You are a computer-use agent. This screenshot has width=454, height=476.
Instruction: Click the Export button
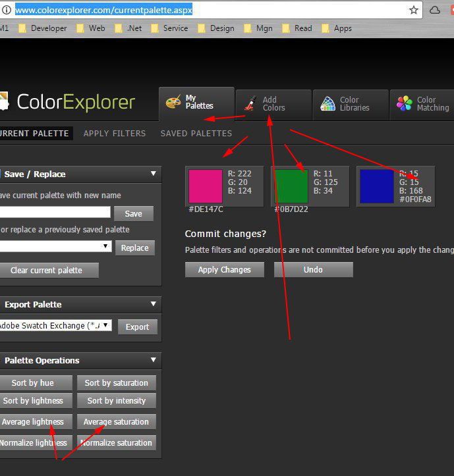137,327
